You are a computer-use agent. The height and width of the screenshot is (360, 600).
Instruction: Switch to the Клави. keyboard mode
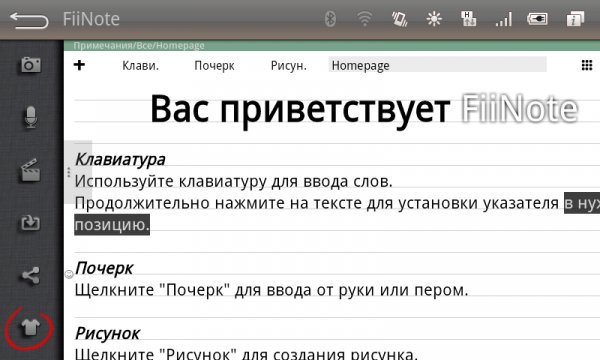click(x=140, y=65)
